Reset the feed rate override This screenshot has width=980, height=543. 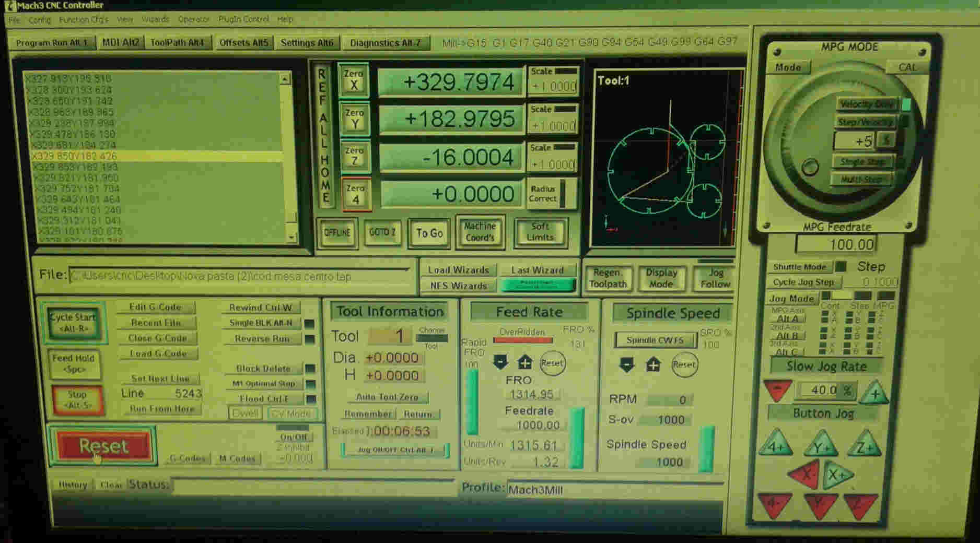point(552,363)
